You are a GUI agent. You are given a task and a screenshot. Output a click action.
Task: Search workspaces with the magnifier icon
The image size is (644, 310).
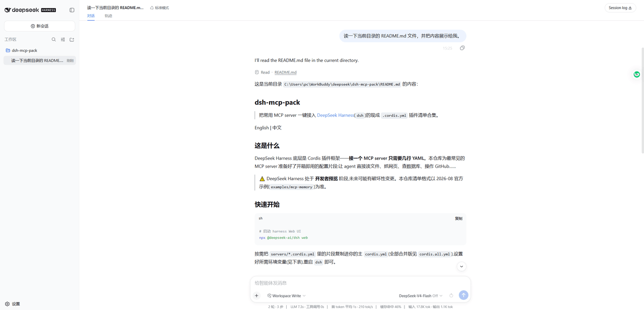pyautogui.click(x=54, y=39)
